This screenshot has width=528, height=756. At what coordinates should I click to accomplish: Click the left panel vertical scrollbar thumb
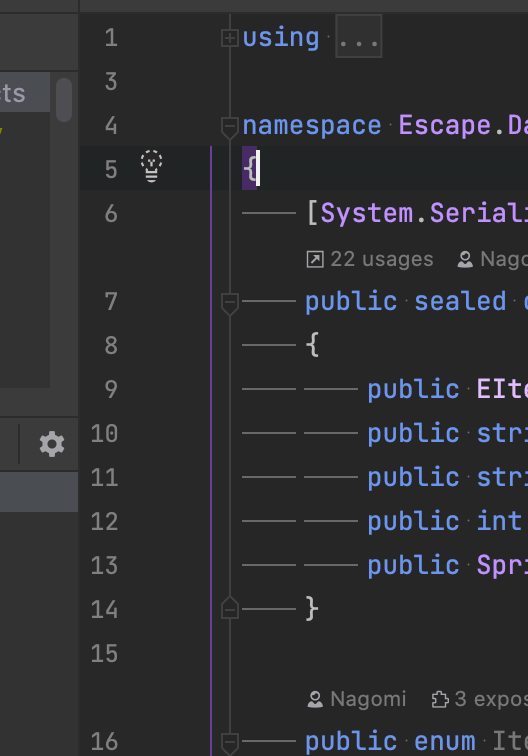64,99
